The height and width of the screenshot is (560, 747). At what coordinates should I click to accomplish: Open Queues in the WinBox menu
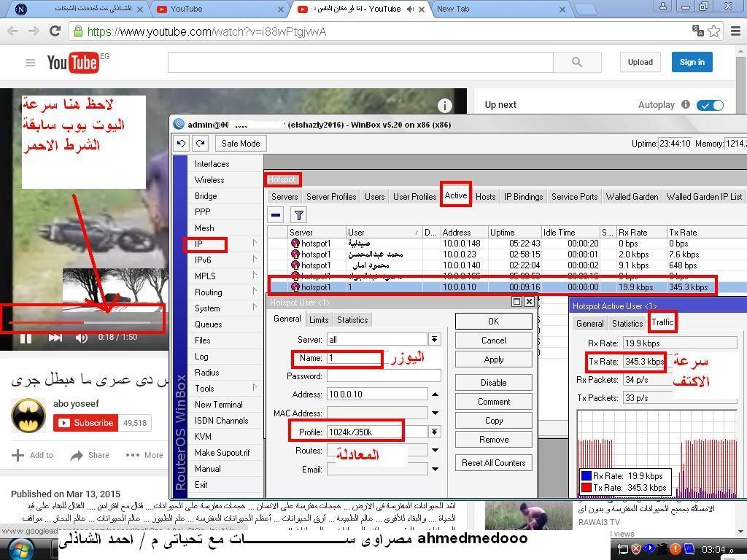[208, 324]
